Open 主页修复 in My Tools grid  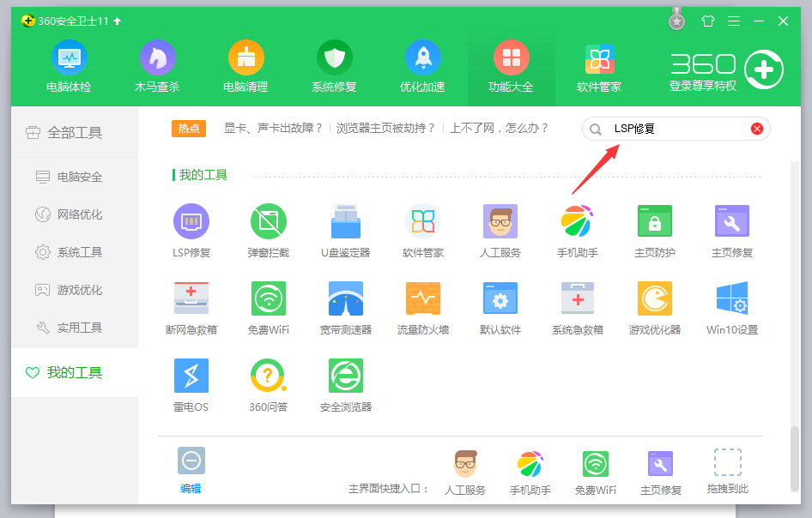731,231
